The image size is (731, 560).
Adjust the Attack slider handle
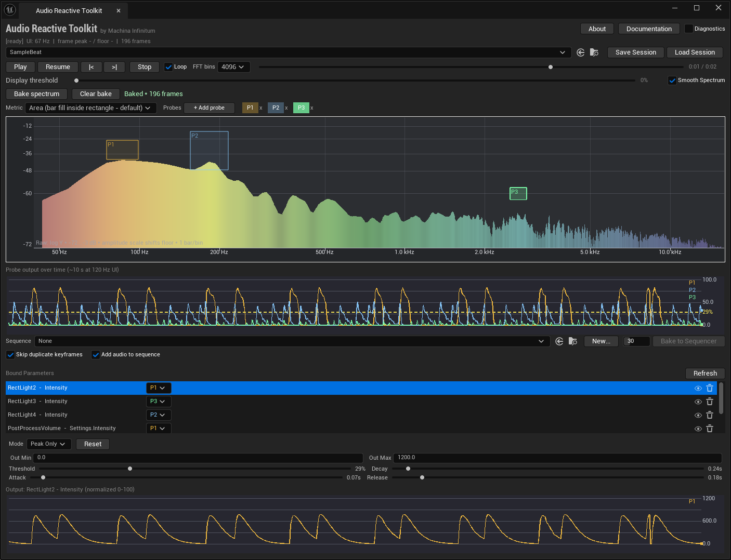click(43, 477)
